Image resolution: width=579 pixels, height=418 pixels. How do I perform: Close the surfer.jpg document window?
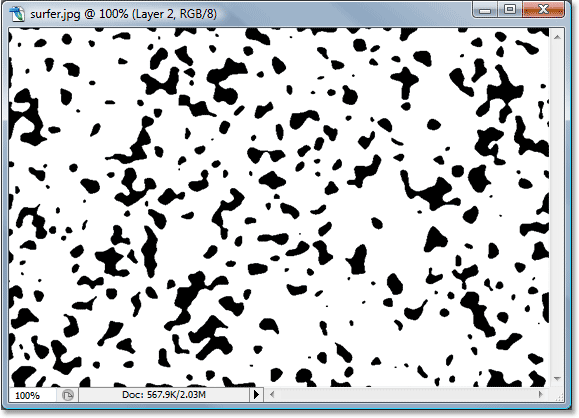pyautogui.click(x=543, y=10)
